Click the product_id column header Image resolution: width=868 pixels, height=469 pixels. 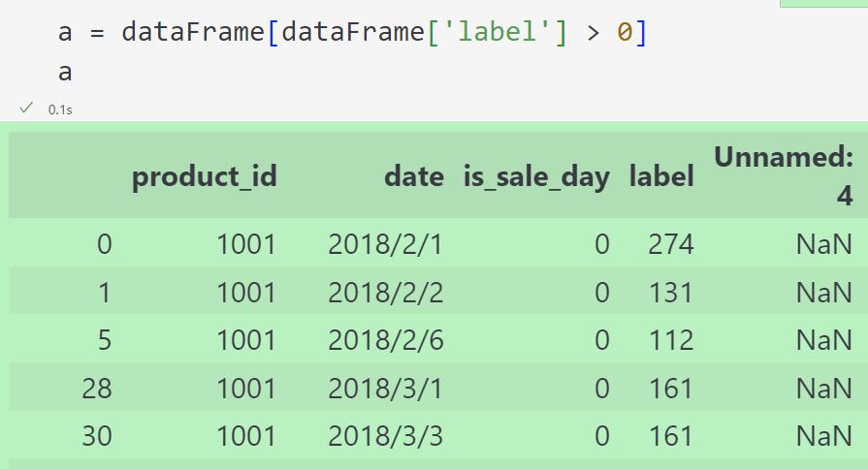[x=205, y=177]
